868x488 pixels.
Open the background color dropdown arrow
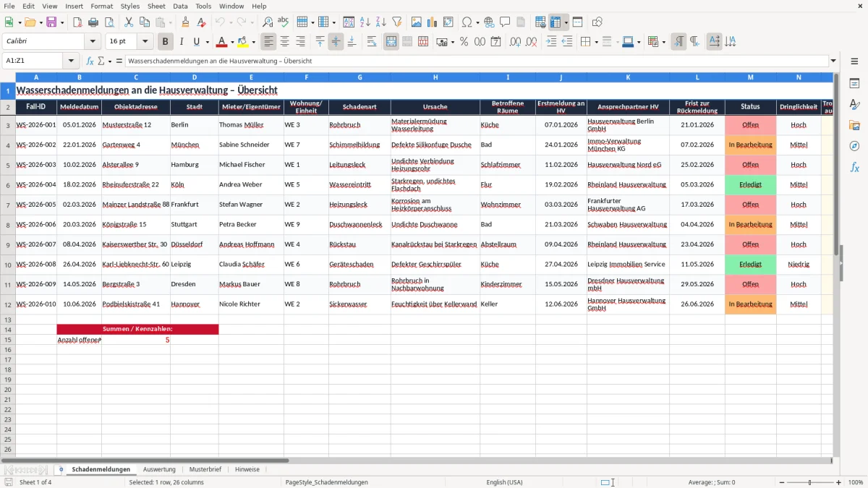coord(252,42)
